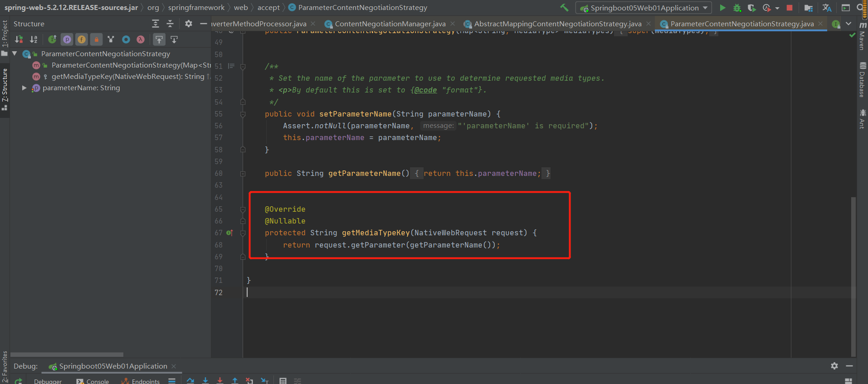The height and width of the screenshot is (384, 868).
Task: Toggle Show Non-Public members lock filter
Action: 96,39
